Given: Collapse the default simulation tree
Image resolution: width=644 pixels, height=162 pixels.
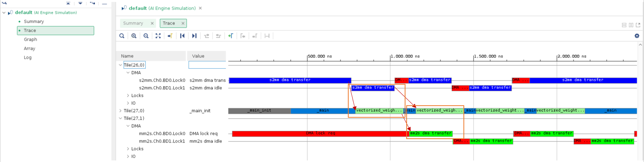Looking at the screenshot, I should point(4,13).
